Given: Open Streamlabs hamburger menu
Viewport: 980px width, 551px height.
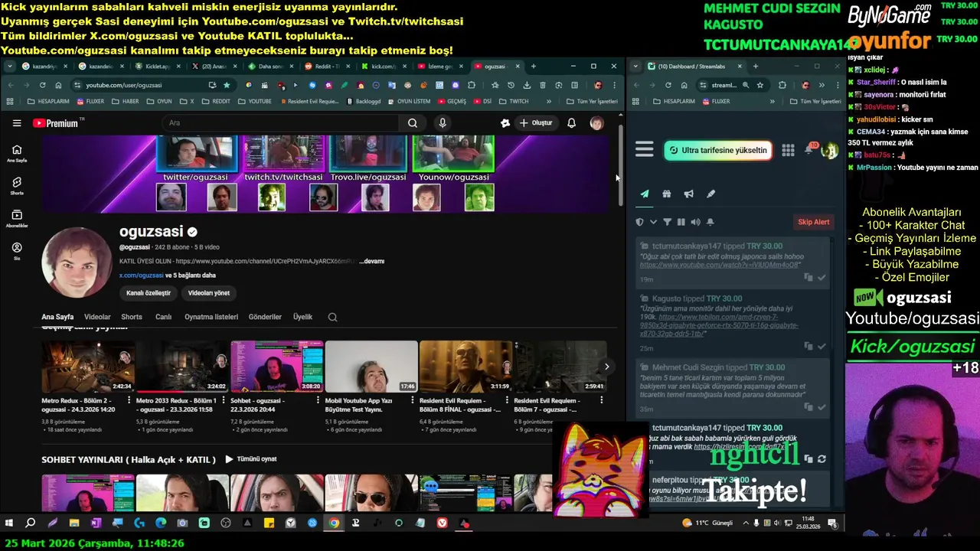Looking at the screenshot, I should [x=644, y=150].
